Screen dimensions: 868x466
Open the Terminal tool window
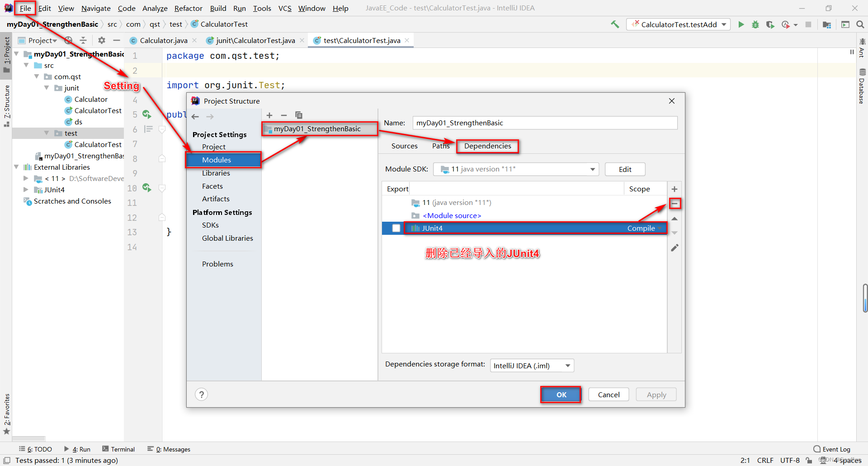pyautogui.click(x=118, y=449)
